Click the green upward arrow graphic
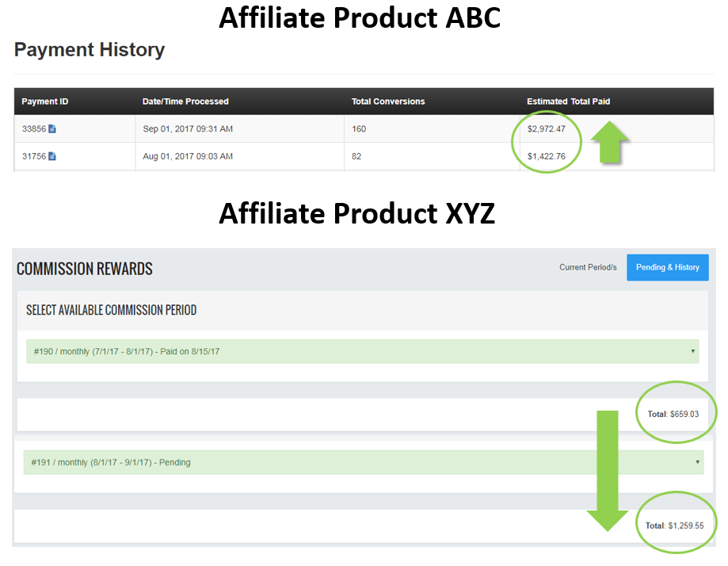Screen dimensions: 728x566 coord(610,143)
